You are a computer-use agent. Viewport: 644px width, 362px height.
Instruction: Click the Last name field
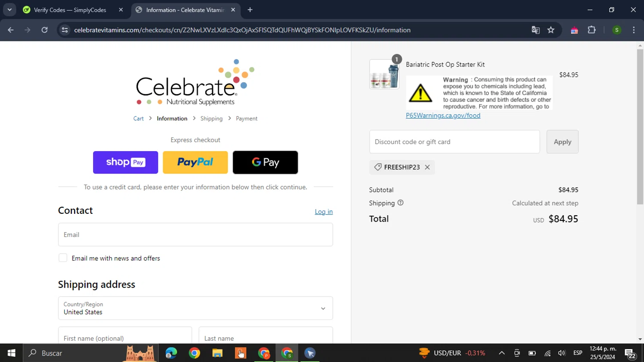pos(266,335)
